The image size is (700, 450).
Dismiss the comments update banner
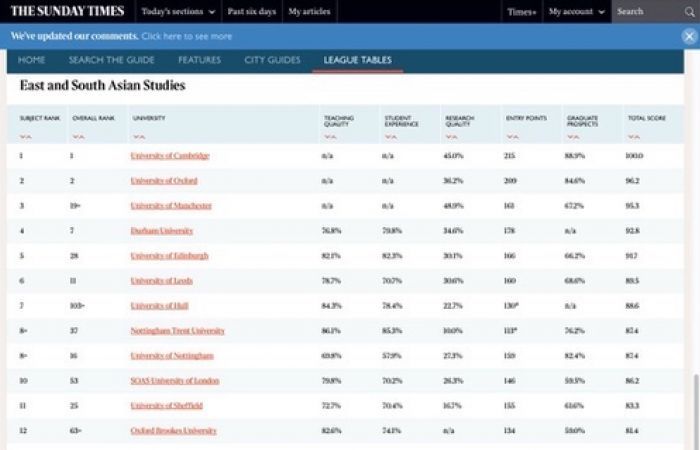click(x=688, y=36)
